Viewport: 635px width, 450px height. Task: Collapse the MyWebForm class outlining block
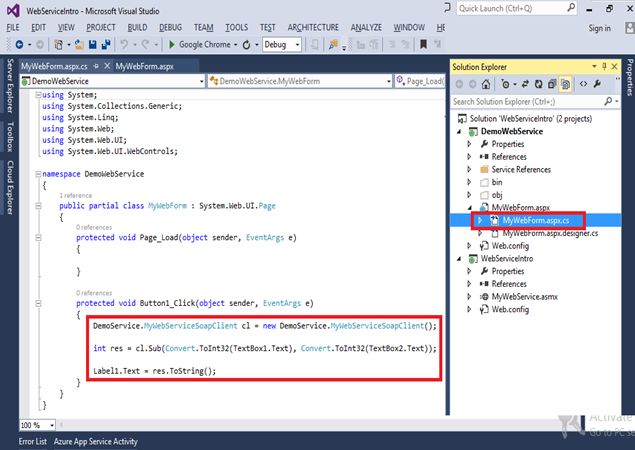point(38,206)
